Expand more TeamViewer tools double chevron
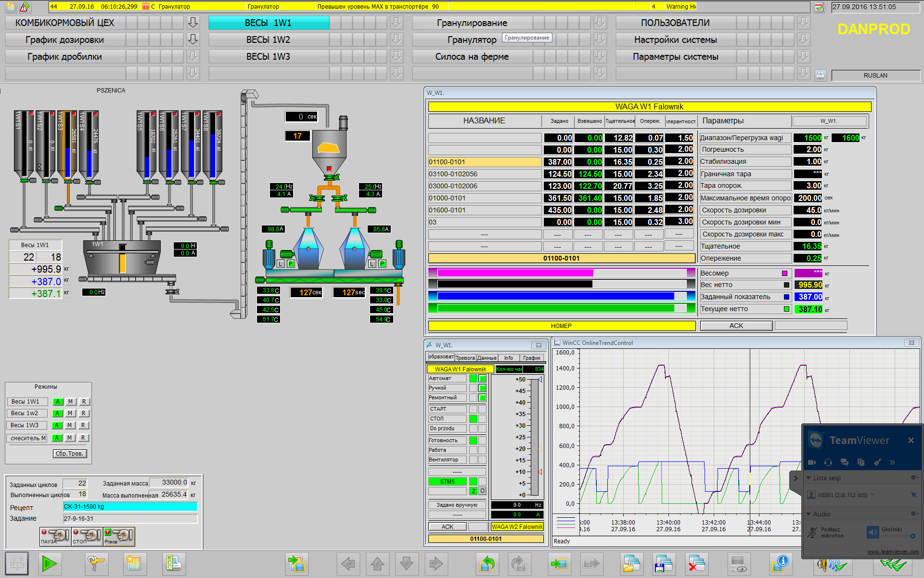This screenshot has height=578, width=924. pyautogui.click(x=892, y=462)
